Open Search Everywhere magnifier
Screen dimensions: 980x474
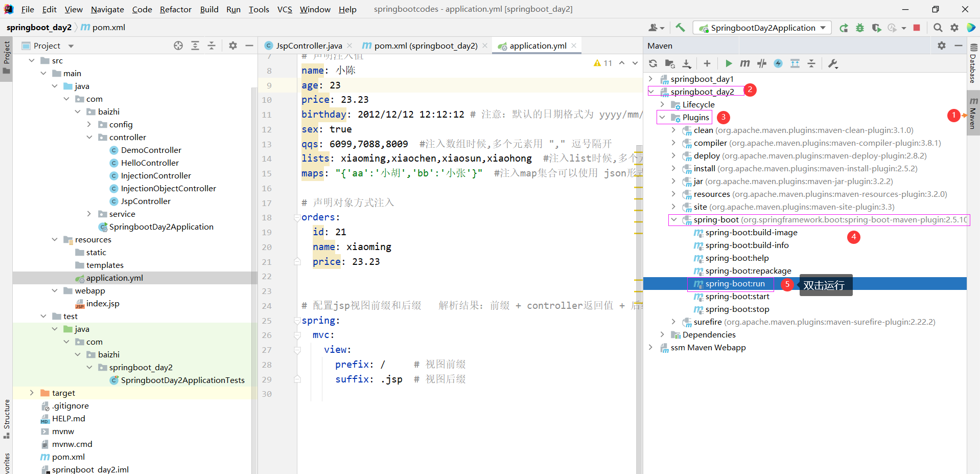coord(938,28)
